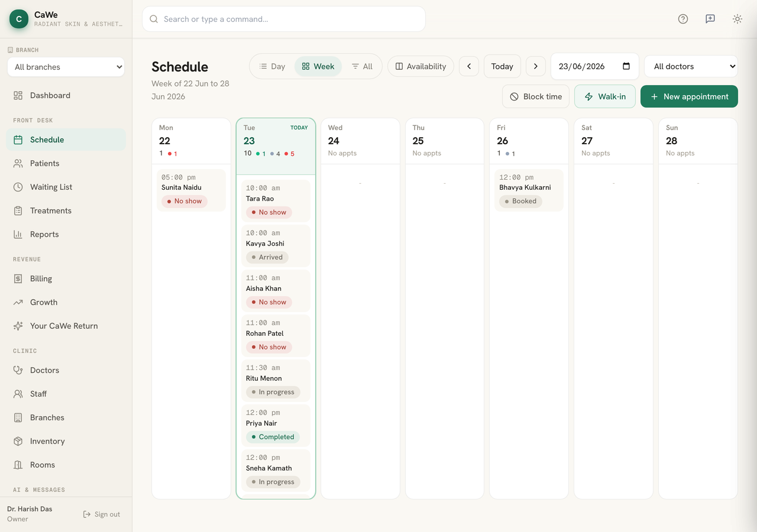Screen dimensions: 757x532
Task: Click the Branches building icon
Action: pos(18,417)
